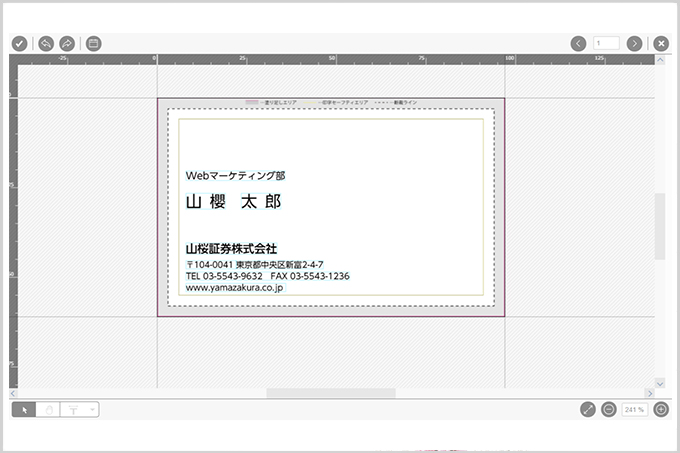Go to the next page

(x=634, y=43)
